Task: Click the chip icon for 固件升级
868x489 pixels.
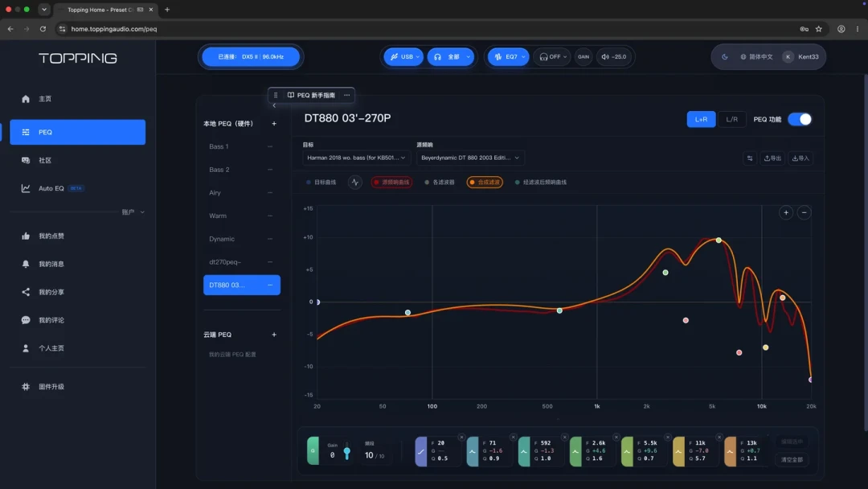Action: click(26, 387)
